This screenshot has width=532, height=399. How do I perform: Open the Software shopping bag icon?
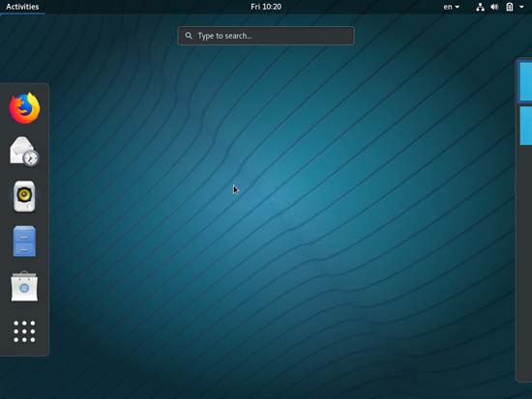(x=24, y=286)
